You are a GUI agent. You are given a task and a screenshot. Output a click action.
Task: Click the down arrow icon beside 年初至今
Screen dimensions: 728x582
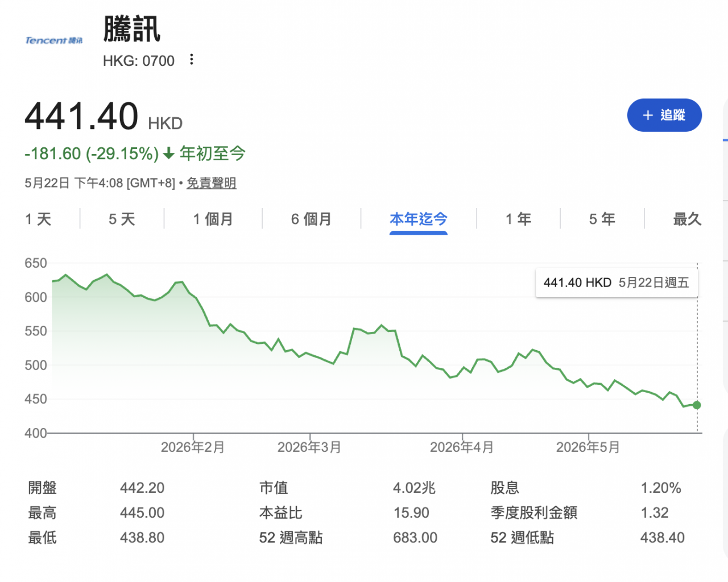tap(168, 153)
